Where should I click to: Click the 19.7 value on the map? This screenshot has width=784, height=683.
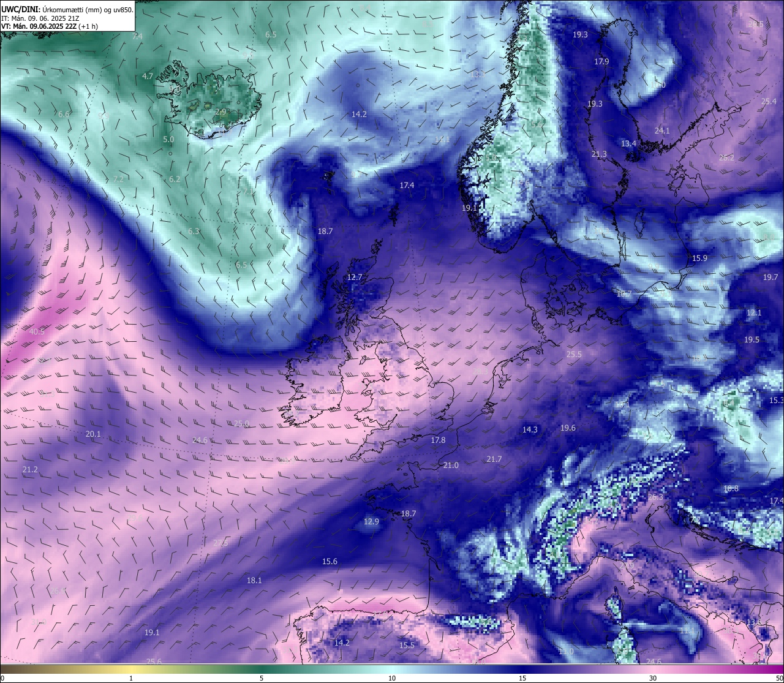coord(771,277)
